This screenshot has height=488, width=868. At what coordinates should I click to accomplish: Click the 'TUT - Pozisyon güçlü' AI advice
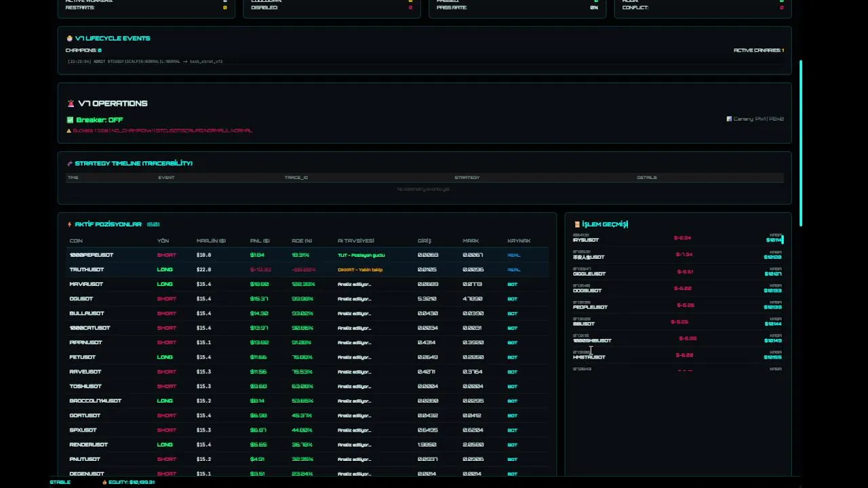361,256
